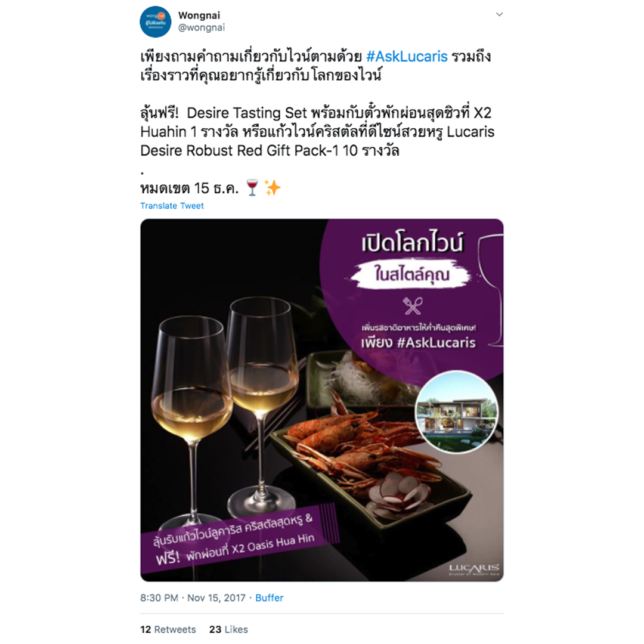Click the #AskLucaris text inside the image
644x644 pixels.
coord(436,343)
